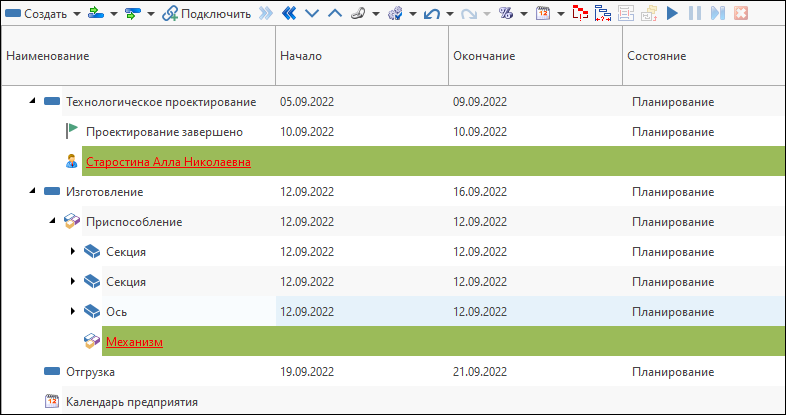Screen dimensions: 786x415
Task: Click Отгрузка end date 21.09.2022
Action: (480, 372)
